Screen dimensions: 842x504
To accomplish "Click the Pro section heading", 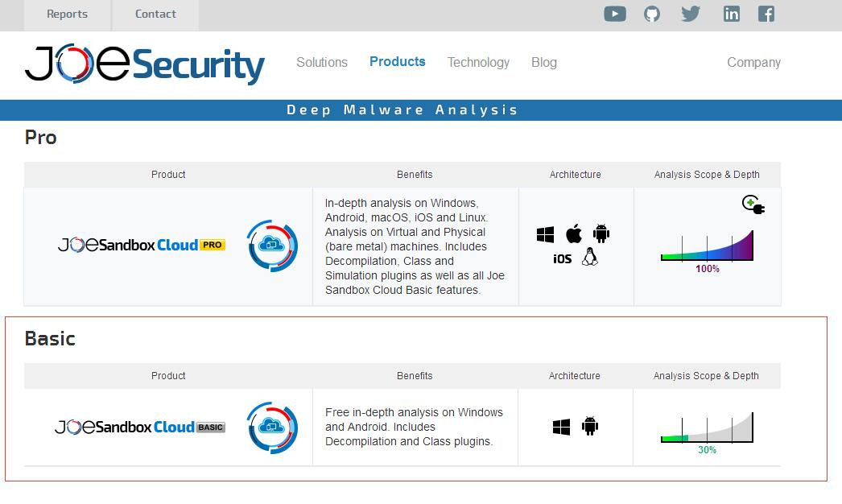I will pyautogui.click(x=41, y=138).
